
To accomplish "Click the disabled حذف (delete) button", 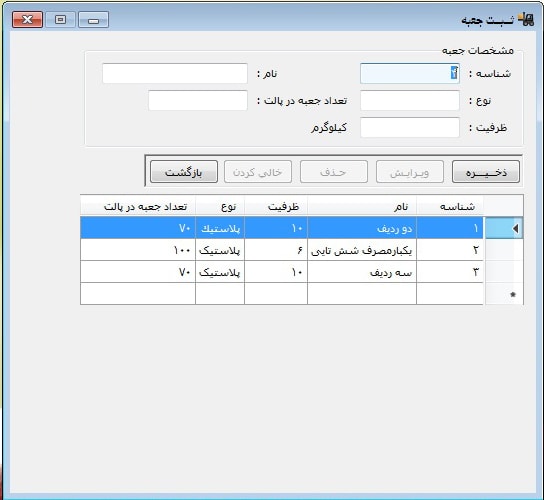I will tap(334, 172).
